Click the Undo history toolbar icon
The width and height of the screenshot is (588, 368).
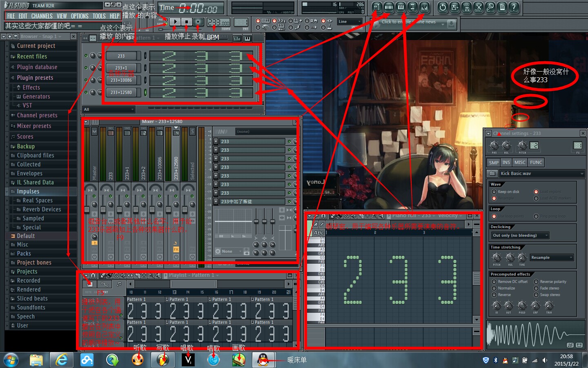pyautogui.click(x=443, y=7)
